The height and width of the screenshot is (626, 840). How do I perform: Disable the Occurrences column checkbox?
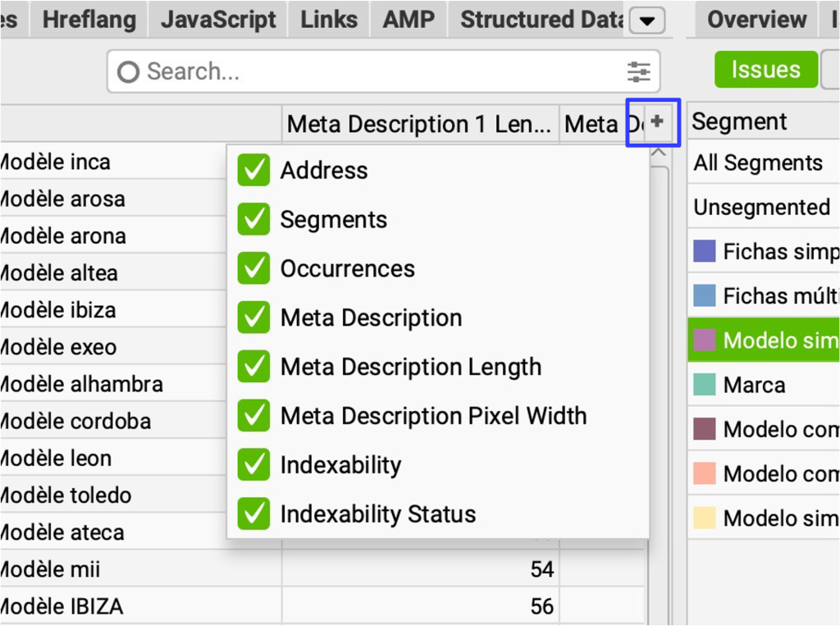pyautogui.click(x=253, y=269)
